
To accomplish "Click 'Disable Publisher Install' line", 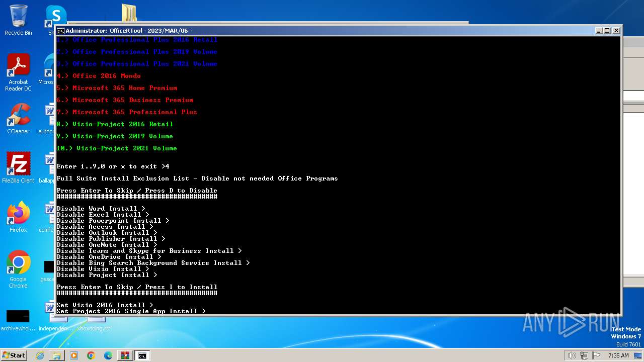I will (111, 239).
